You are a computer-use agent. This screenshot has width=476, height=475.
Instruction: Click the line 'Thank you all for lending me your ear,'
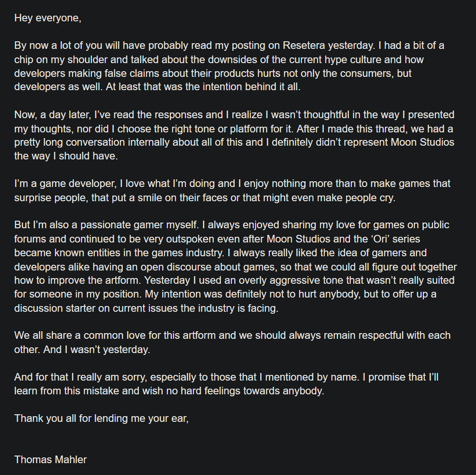pyautogui.click(x=101, y=418)
